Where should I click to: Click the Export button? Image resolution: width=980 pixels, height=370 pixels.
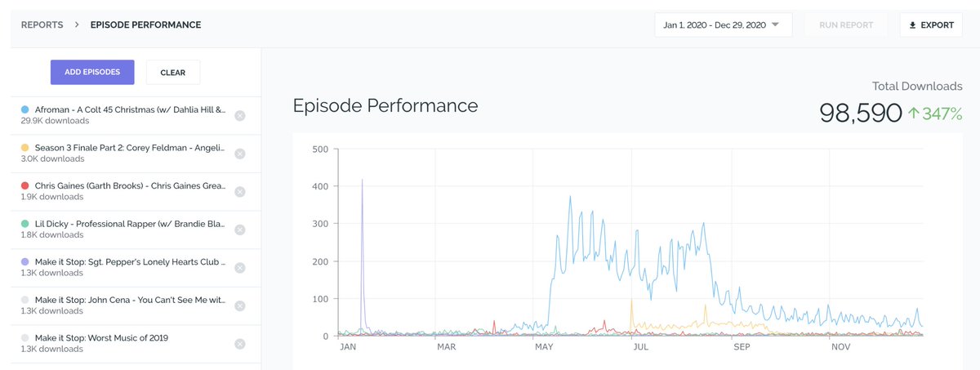pos(930,25)
